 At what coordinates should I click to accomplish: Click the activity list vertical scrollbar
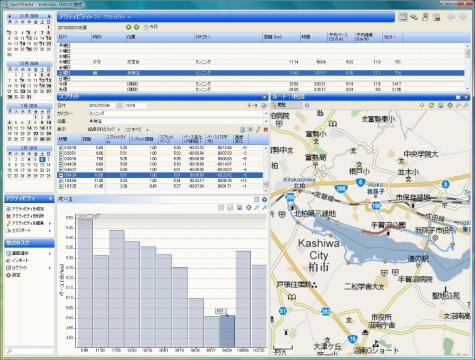pyautogui.click(x=467, y=67)
